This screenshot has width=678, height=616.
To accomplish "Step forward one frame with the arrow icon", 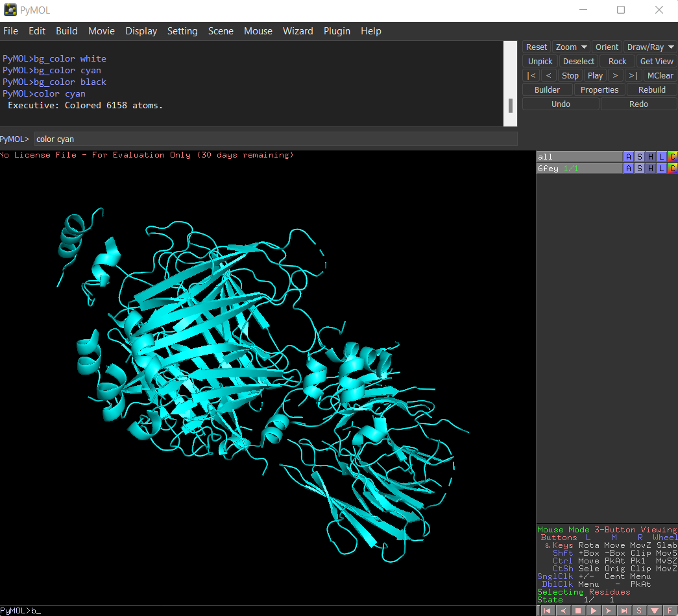I will tap(609, 610).
